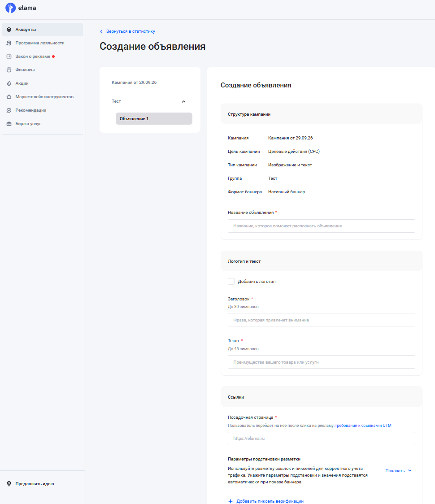
Task: Collapse the Тест group chevron
Action: point(183,102)
